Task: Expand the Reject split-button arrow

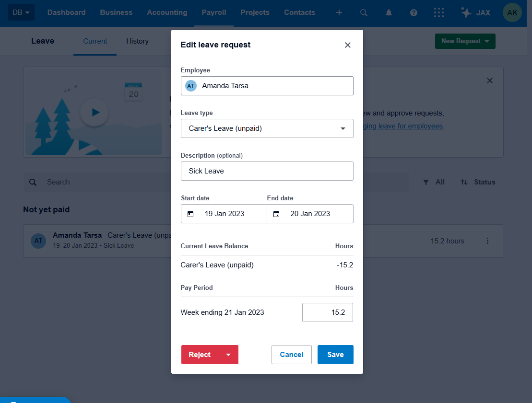Action: tap(228, 355)
